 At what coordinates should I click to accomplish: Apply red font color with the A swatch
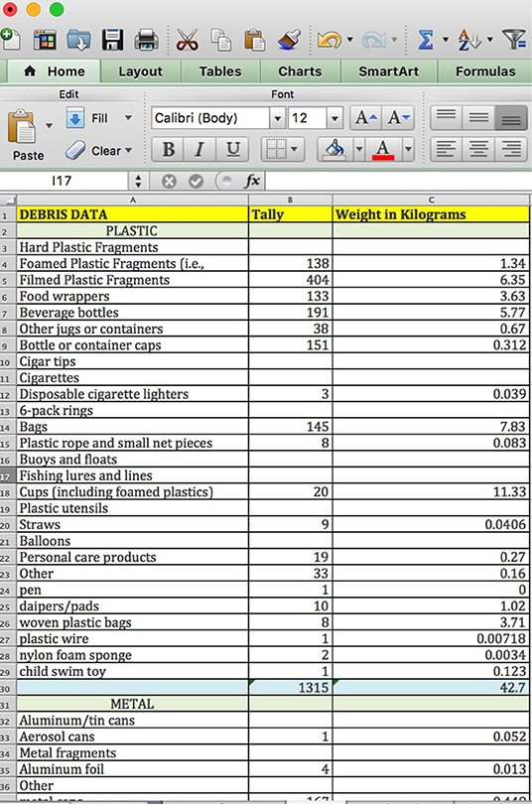(383, 150)
